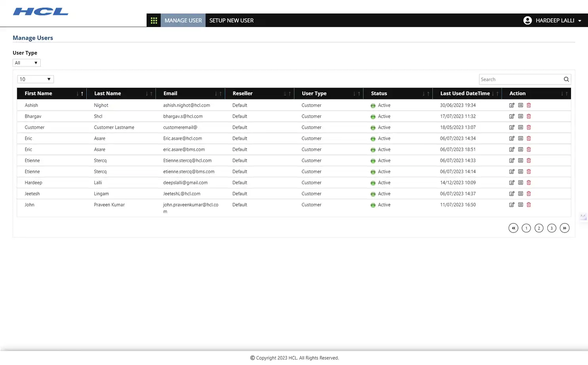Click the HCL logo

tap(40, 11)
